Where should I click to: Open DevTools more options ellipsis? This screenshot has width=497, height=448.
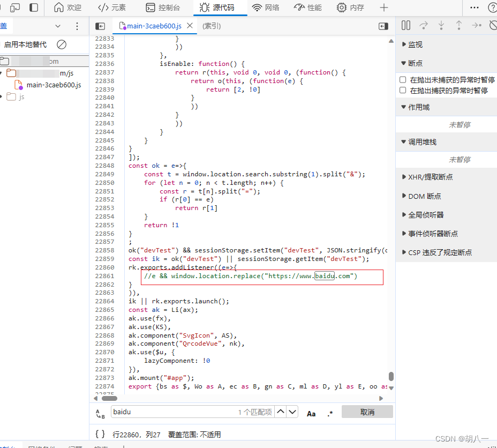click(474, 8)
